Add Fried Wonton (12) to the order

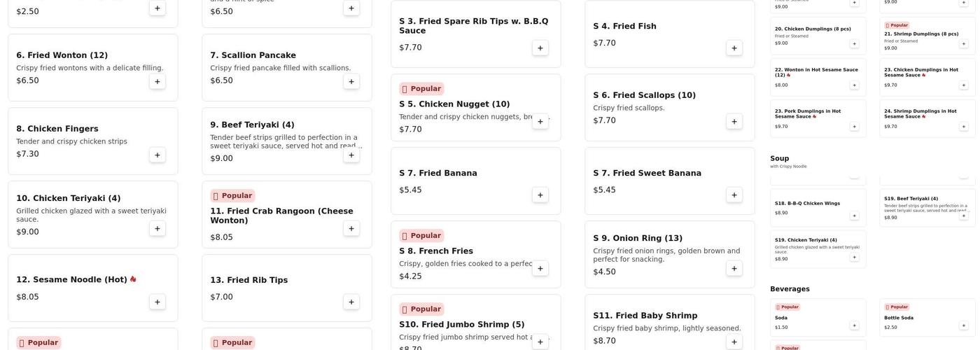[157, 81]
